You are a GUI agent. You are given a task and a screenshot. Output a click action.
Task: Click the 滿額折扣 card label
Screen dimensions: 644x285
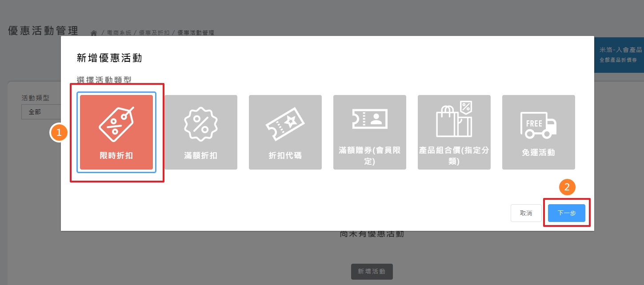(x=200, y=156)
